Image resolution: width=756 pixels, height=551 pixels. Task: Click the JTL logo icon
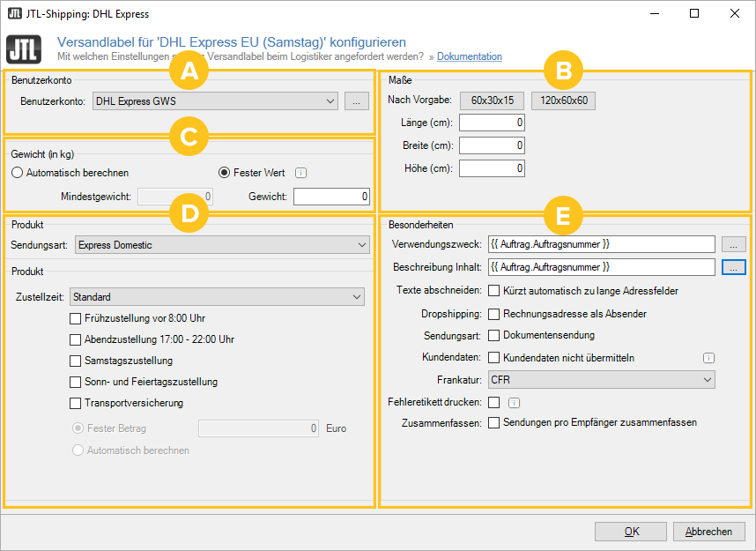24,49
